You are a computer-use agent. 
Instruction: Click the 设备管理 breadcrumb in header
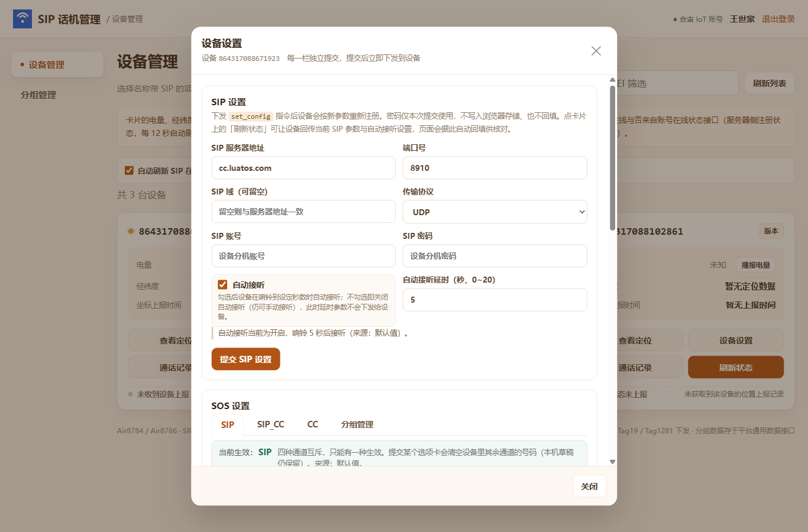pyautogui.click(x=127, y=19)
